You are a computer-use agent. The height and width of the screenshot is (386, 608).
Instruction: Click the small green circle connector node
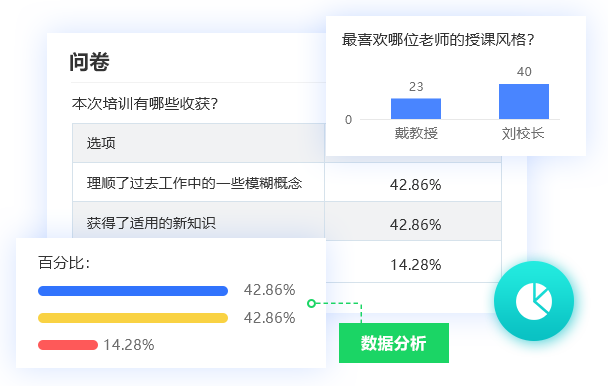311,303
